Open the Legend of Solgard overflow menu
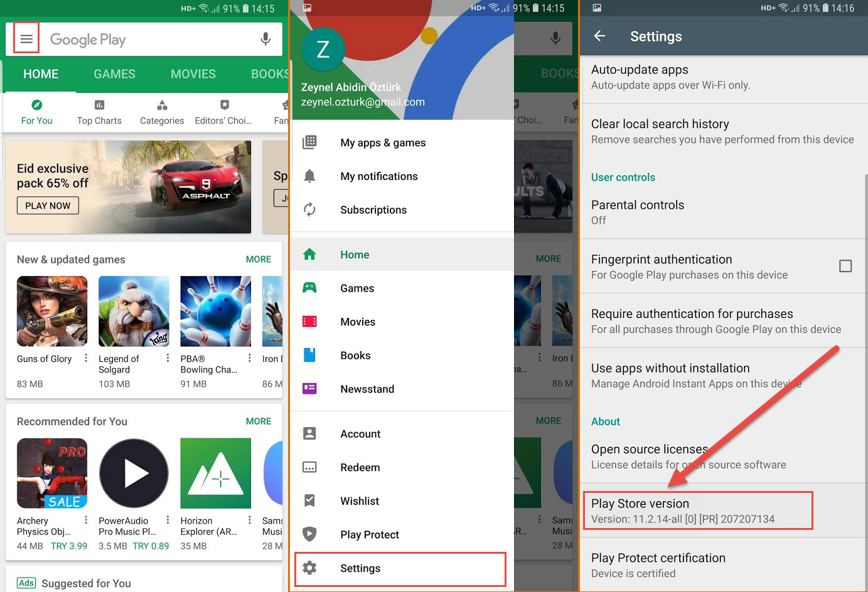Screen dimensions: 868x592 point(168,358)
